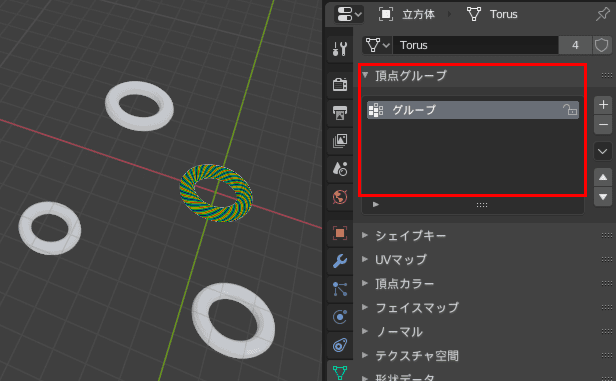Click the UVマップ panel drag grip
The image size is (616, 381).
pyautogui.click(x=607, y=259)
